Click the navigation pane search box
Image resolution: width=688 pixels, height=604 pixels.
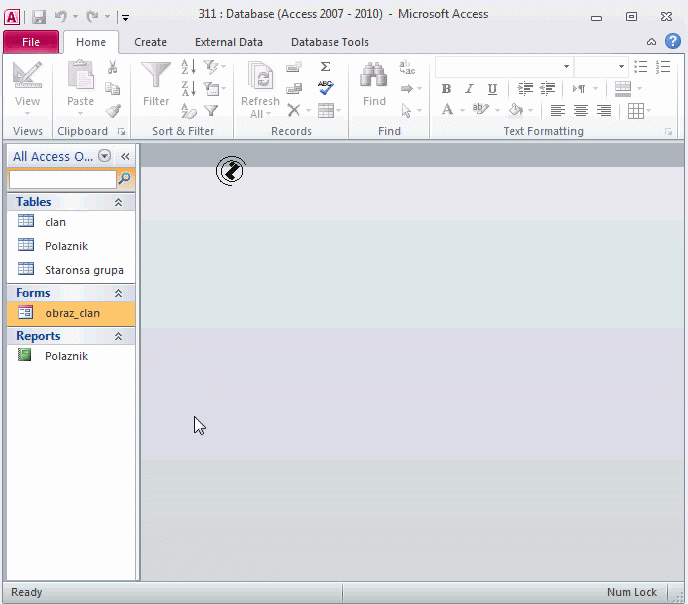click(63, 179)
